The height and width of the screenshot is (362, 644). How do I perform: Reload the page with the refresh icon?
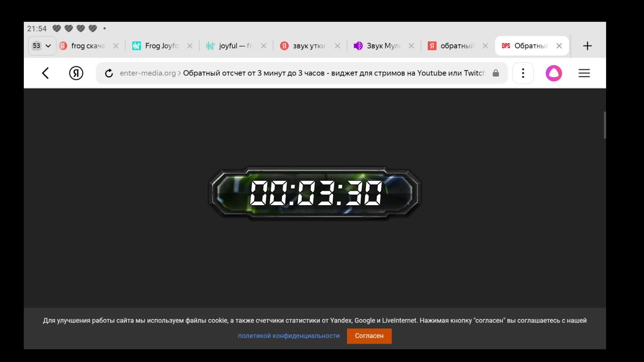click(x=109, y=73)
